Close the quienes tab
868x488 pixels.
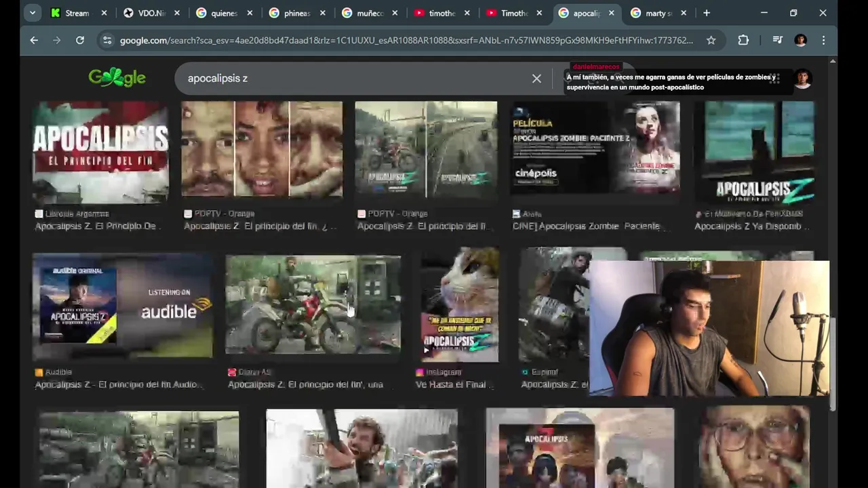(x=250, y=13)
